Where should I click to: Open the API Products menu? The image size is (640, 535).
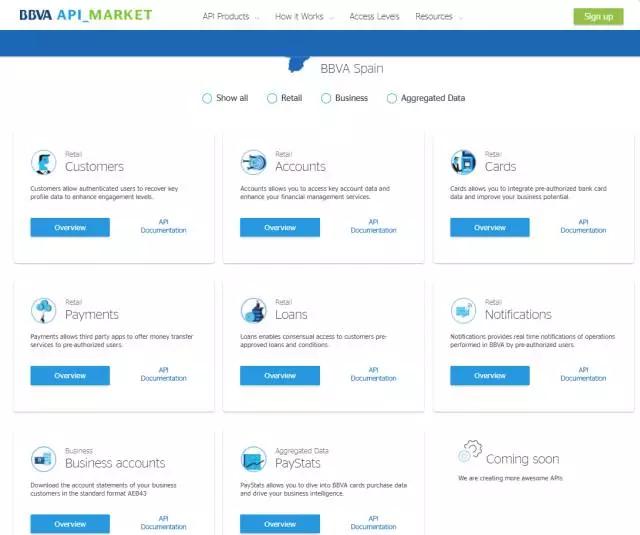[226, 16]
